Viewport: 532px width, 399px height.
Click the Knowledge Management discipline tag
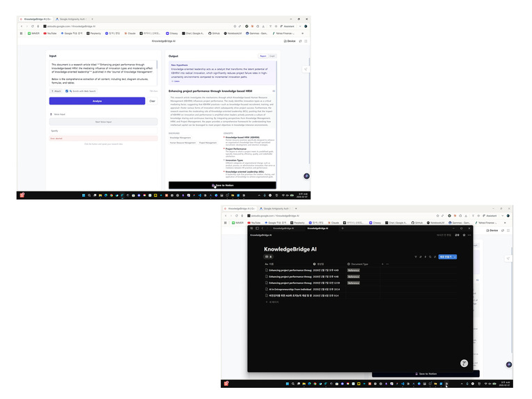click(x=180, y=138)
